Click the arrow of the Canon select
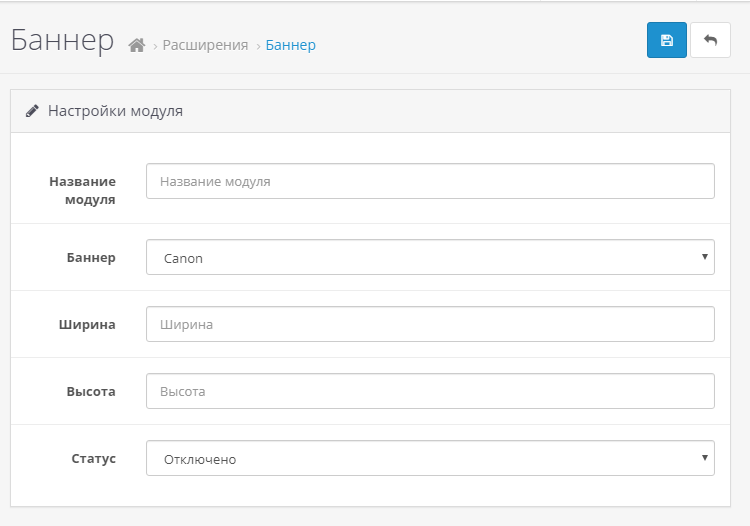The image size is (750, 526). click(705, 257)
